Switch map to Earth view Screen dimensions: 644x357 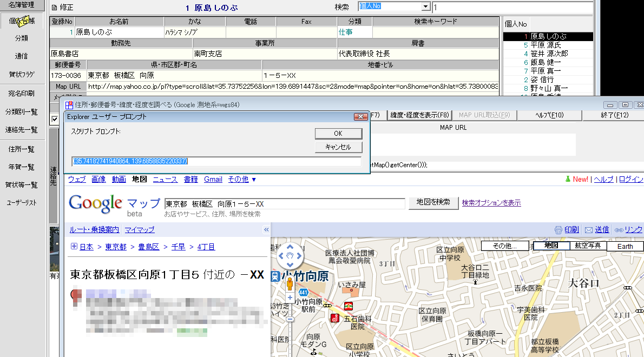point(625,246)
